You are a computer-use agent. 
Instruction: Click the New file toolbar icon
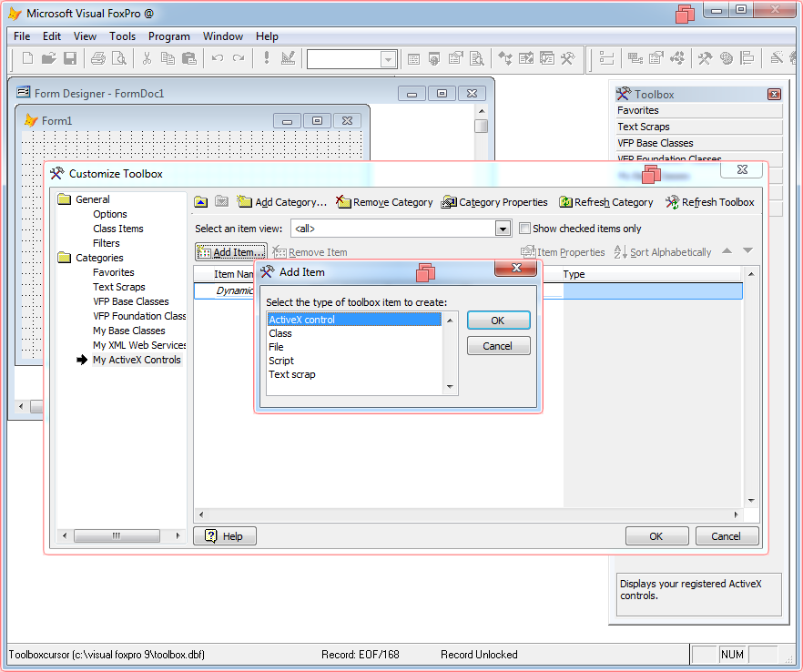27,58
